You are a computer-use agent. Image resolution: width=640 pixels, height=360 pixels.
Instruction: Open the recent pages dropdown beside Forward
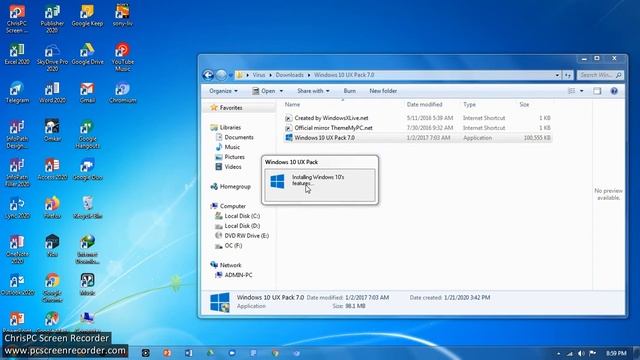pyautogui.click(x=231, y=75)
